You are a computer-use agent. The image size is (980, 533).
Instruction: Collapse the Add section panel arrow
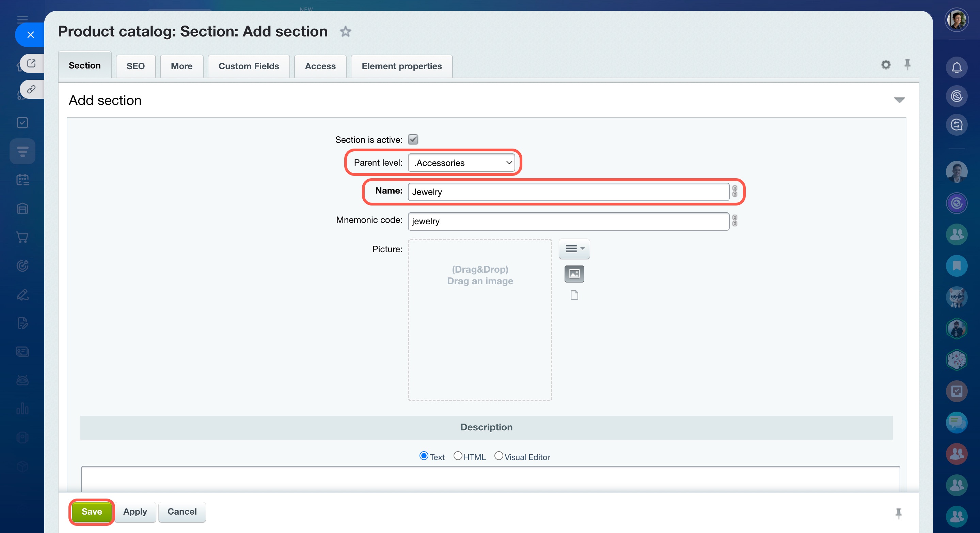coord(899,100)
